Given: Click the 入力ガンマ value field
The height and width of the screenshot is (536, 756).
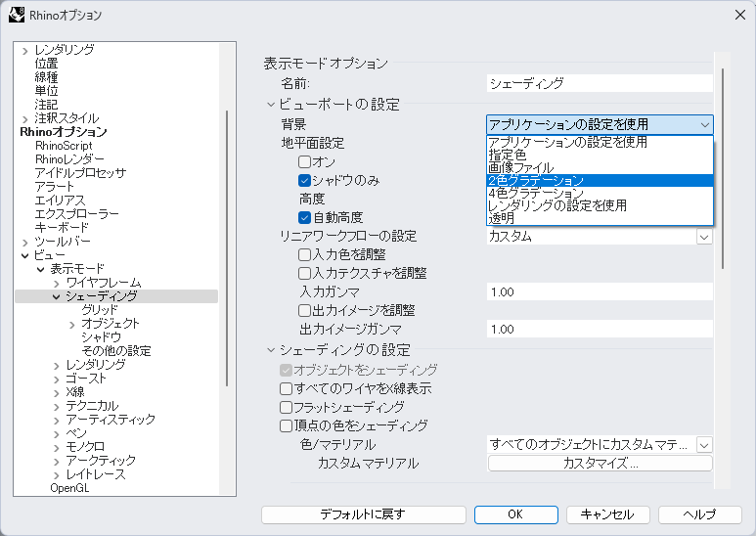Looking at the screenshot, I should 600,292.
